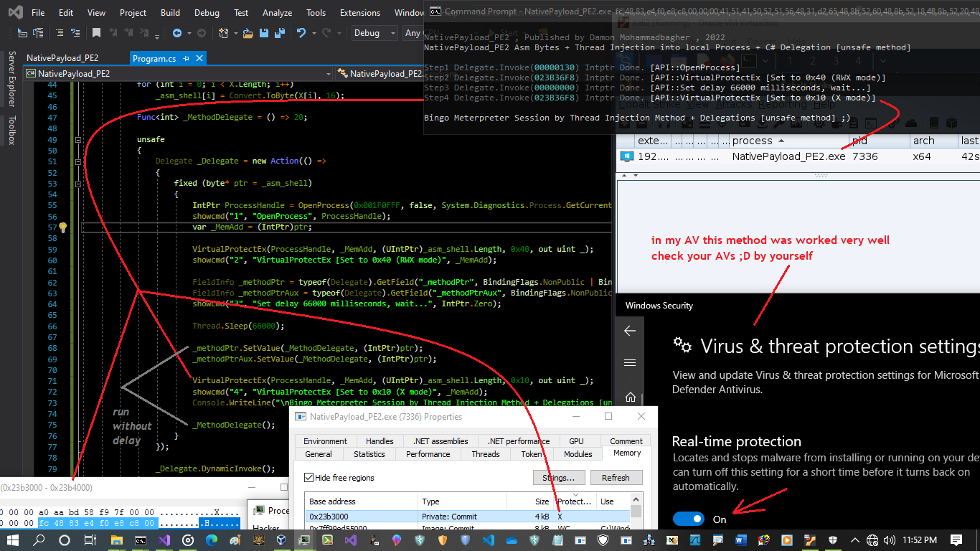The height and width of the screenshot is (551, 980).
Task: Close the Program.cs tab
Action: point(199,59)
